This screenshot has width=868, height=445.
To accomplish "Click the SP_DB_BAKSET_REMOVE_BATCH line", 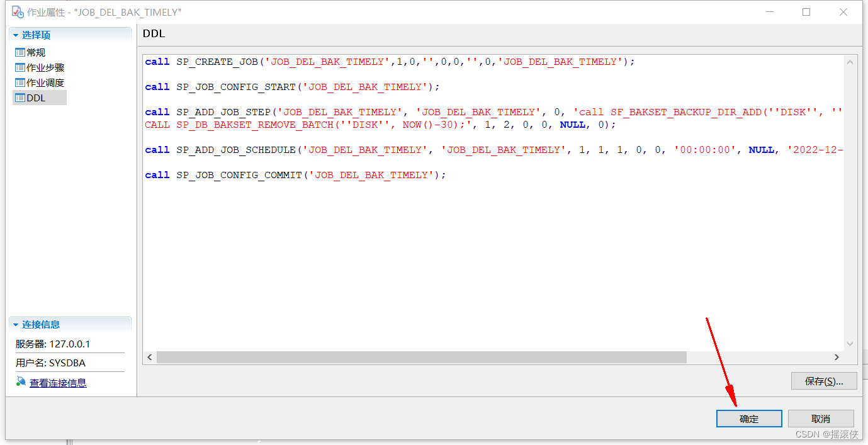I will point(381,125).
